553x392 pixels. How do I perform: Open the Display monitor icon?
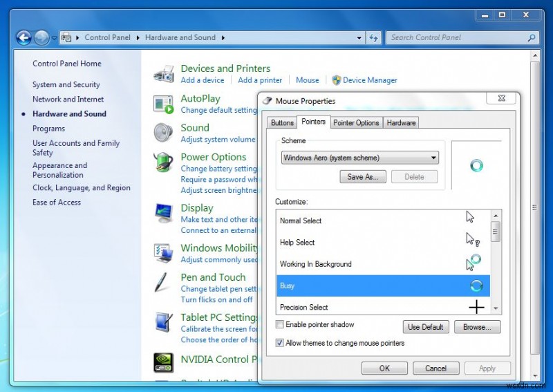pyautogui.click(x=164, y=213)
